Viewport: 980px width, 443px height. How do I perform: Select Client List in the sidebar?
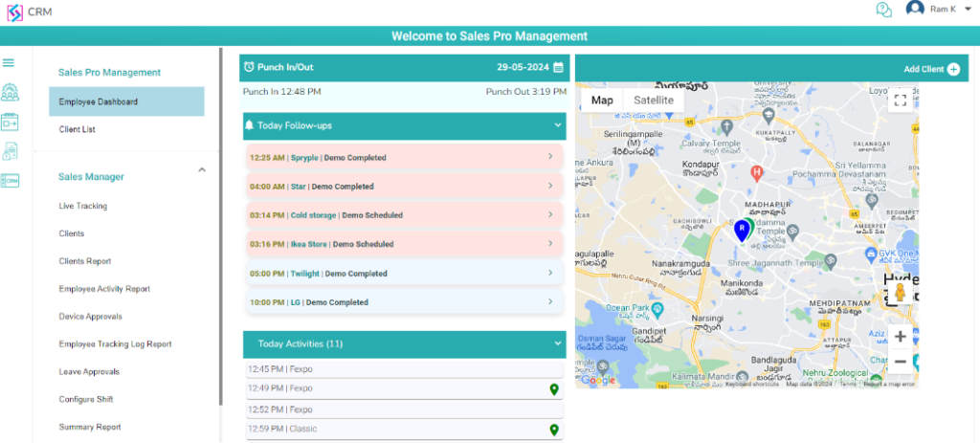(78, 129)
